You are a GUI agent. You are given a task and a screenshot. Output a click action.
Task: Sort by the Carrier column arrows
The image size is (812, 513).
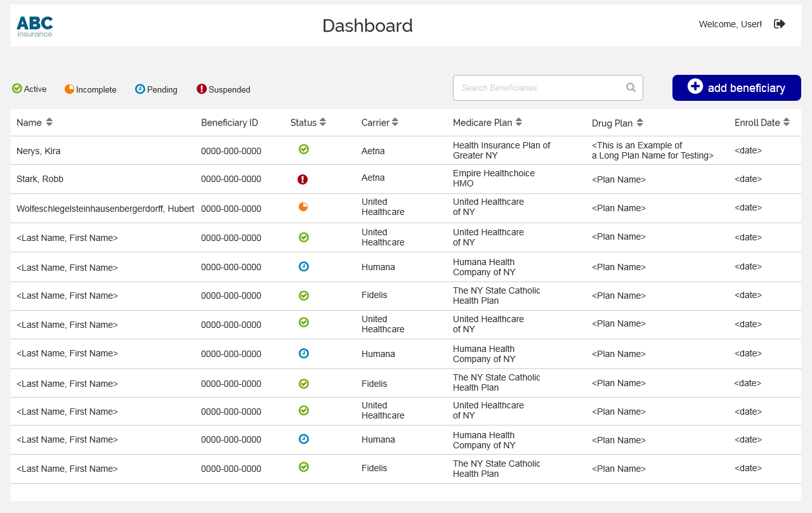coord(395,122)
